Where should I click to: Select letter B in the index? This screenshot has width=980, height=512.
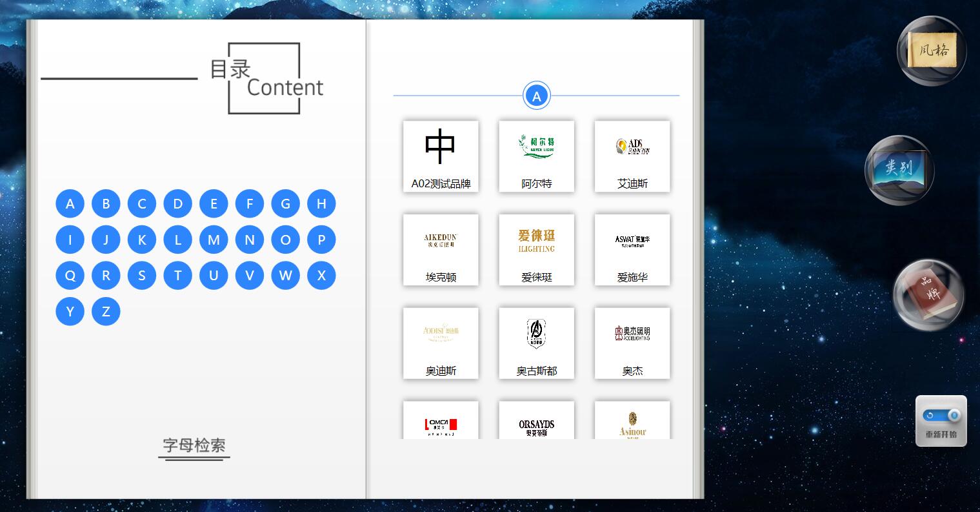[x=106, y=204]
